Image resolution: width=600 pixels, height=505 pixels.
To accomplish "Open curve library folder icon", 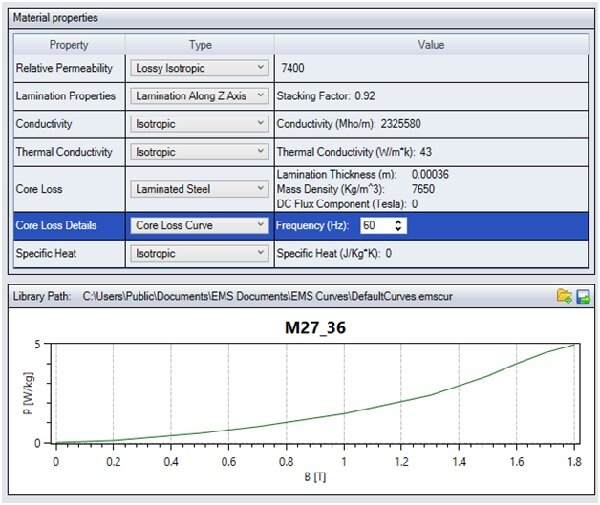I will 564,296.
